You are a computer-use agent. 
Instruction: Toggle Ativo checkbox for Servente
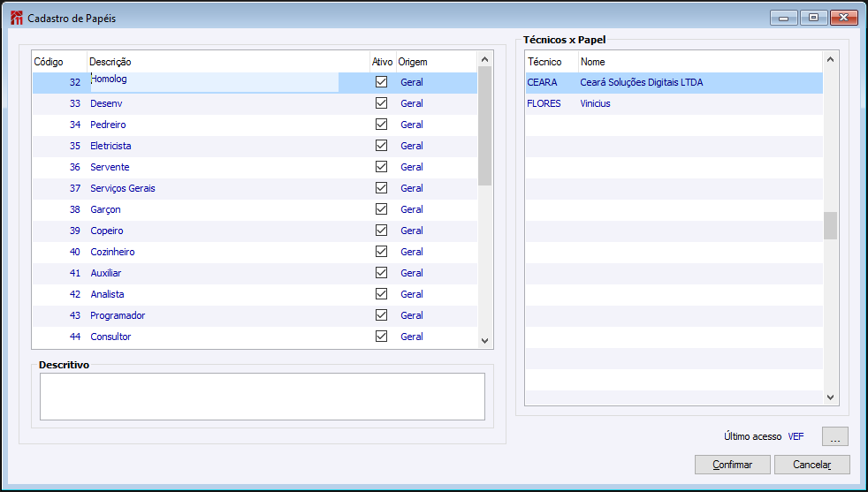382,167
